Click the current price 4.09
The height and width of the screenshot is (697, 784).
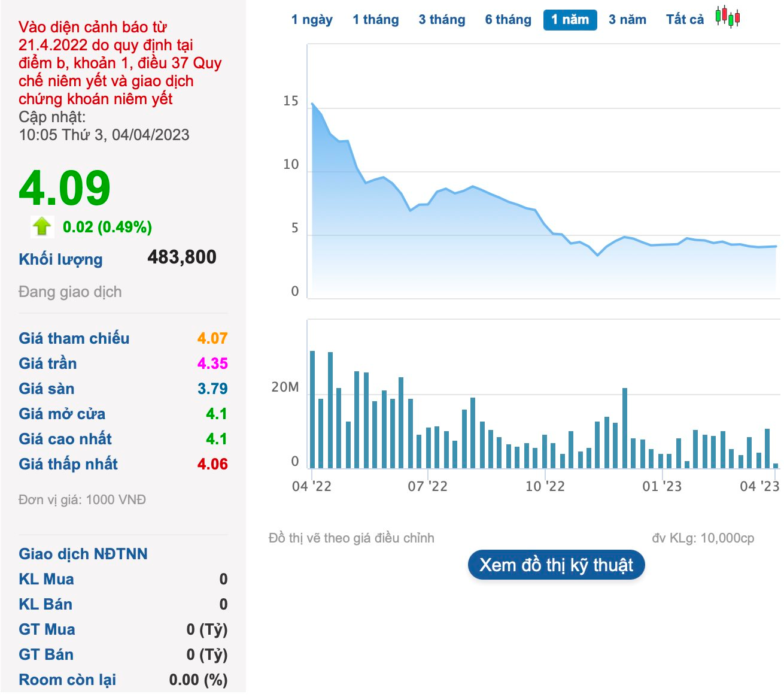click(x=65, y=188)
